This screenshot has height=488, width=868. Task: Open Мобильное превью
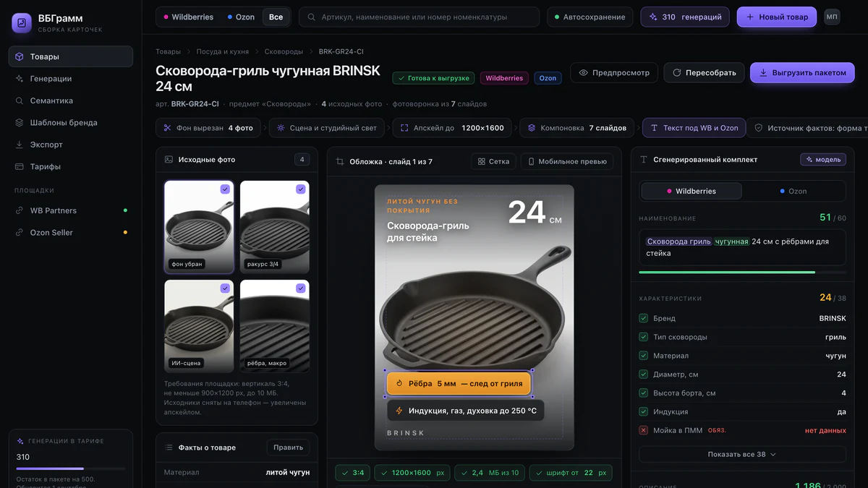point(567,161)
